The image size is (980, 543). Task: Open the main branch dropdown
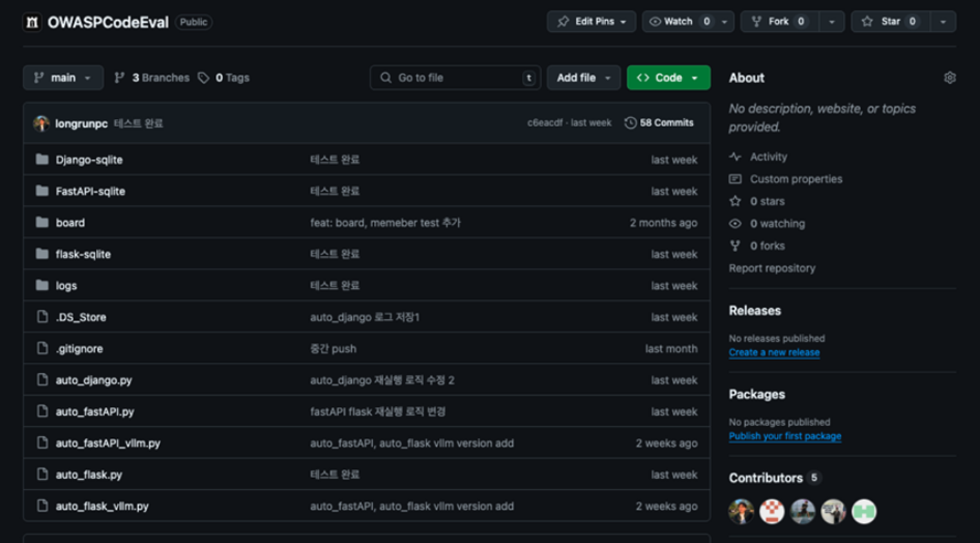tap(63, 78)
